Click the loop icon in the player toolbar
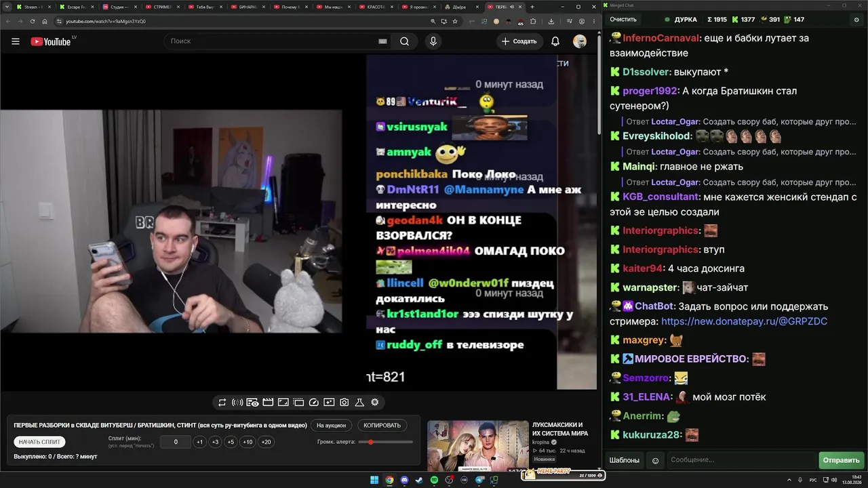This screenshot has height=488, width=868. point(222,403)
